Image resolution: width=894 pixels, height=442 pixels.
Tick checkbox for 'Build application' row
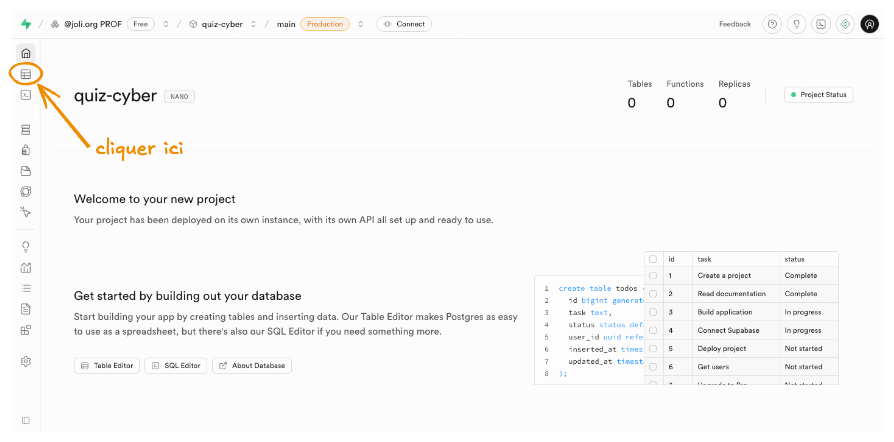[x=653, y=312]
